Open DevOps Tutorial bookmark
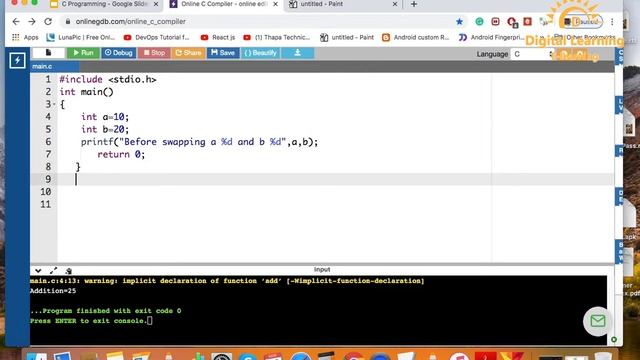The height and width of the screenshot is (360, 640). point(157,38)
